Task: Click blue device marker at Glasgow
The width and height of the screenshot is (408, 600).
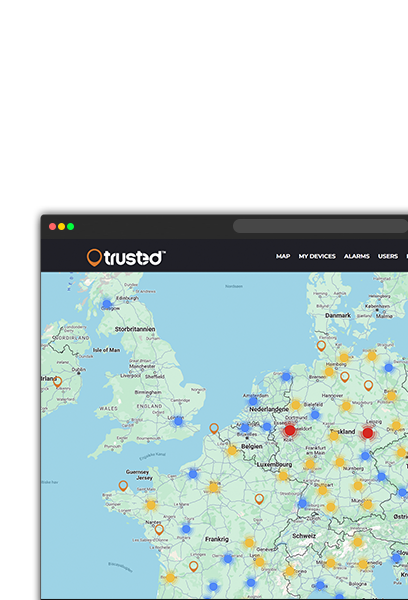Action: point(107,304)
